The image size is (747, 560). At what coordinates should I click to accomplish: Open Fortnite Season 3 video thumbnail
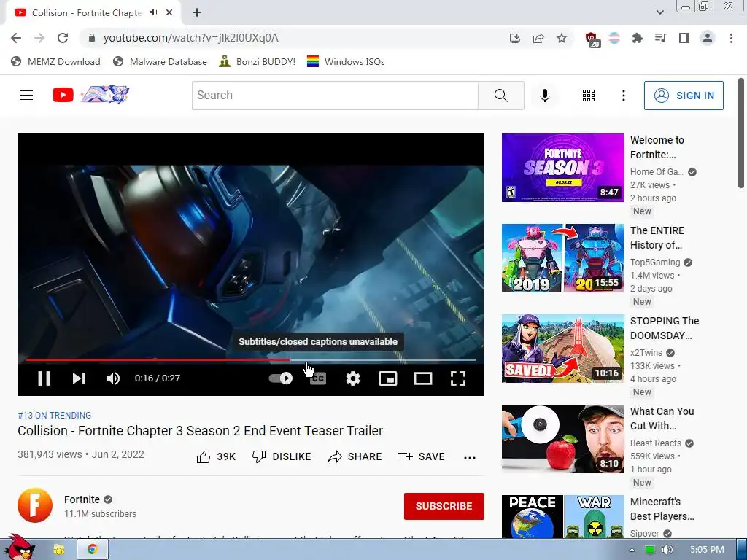coord(562,168)
